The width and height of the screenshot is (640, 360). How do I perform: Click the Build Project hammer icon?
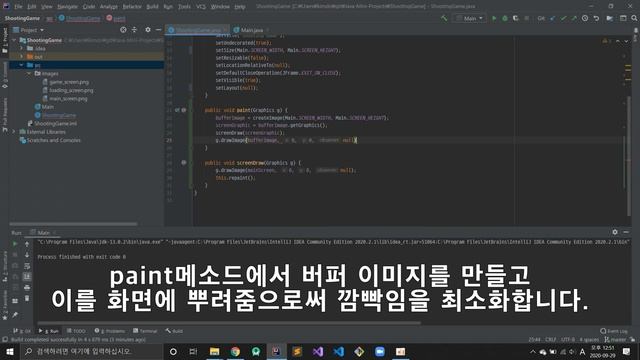point(444,18)
